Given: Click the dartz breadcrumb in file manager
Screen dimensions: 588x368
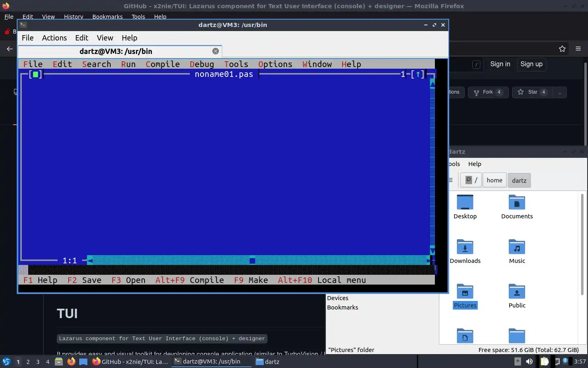Looking at the screenshot, I should pyautogui.click(x=519, y=180).
